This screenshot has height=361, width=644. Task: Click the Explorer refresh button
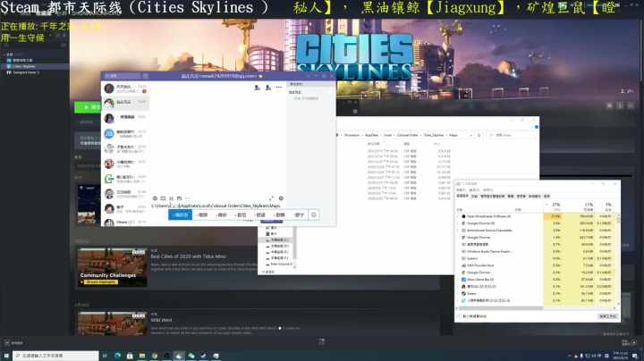tap(479, 135)
